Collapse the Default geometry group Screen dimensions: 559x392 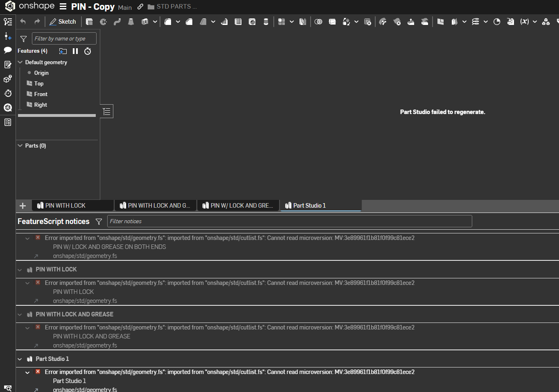(x=20, y=62)
